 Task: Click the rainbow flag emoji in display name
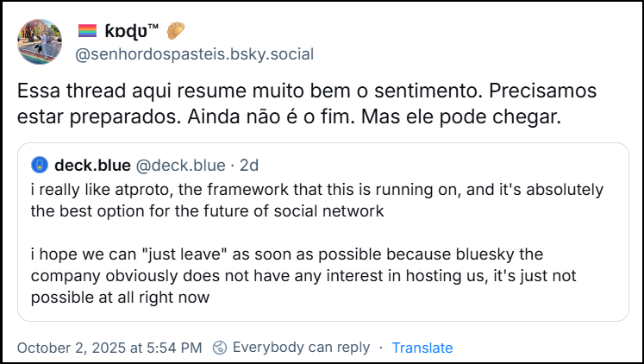[87, 31]
